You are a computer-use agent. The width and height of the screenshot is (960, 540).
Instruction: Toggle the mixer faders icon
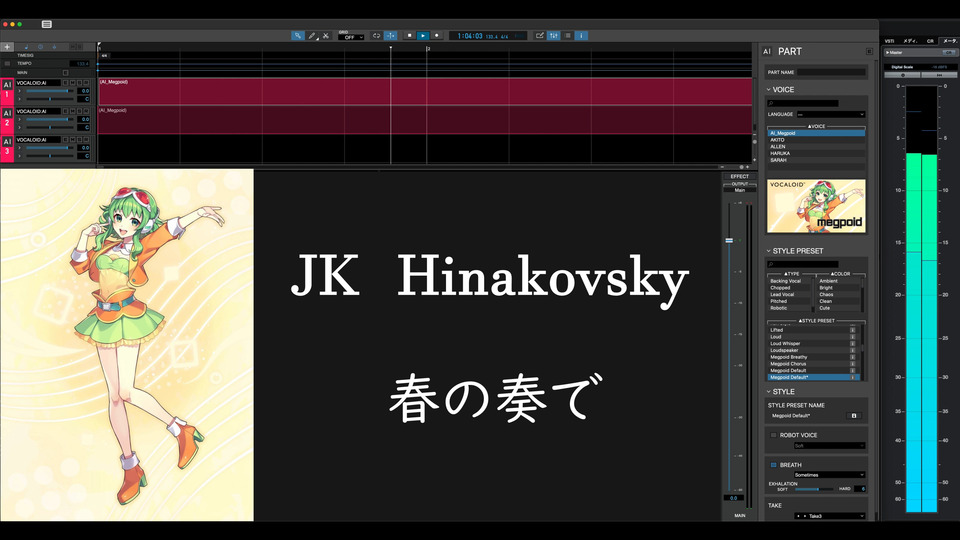[553, 36]
